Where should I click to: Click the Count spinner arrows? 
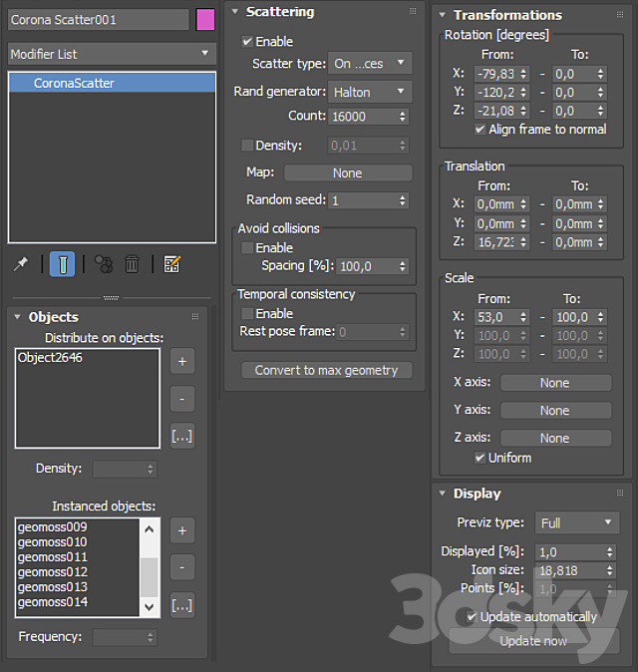[x=403, y=117]
